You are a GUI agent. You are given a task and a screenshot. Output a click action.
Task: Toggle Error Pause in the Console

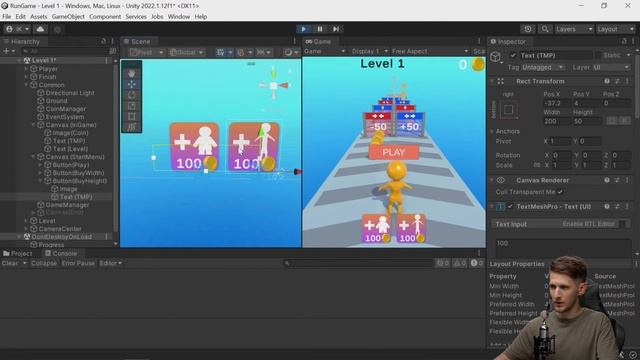pyautogui.click(x=78, y=263)
